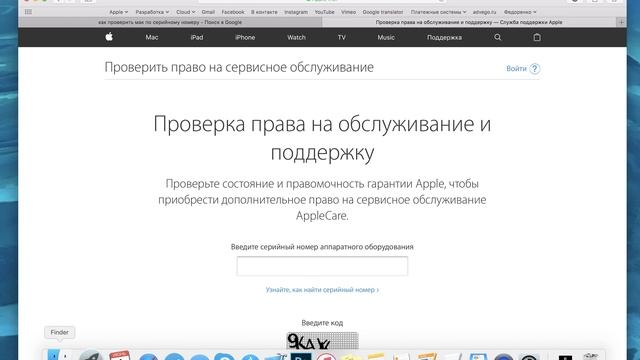Open the TV section in the navigation
Screen dimensions: 640x360
(x=342, y=37)
